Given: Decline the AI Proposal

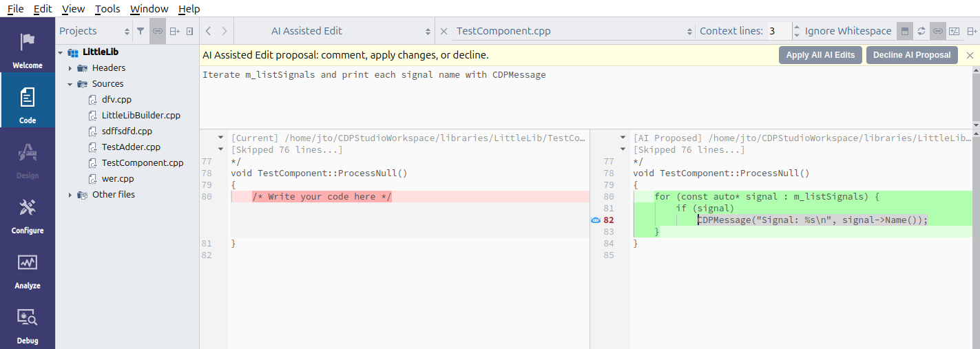Looking at the screenshot, I should pyautogui.click(x=912, y=55).
